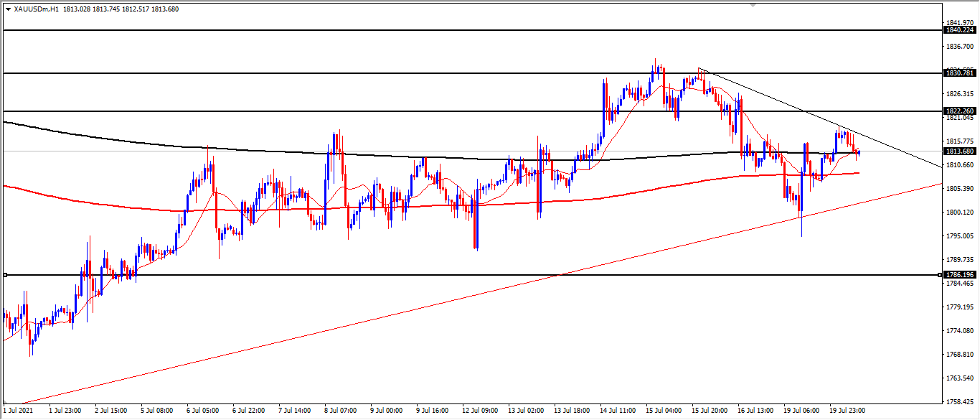
Task: Click the 1784.465 price scale label
Action: point(961,284)
